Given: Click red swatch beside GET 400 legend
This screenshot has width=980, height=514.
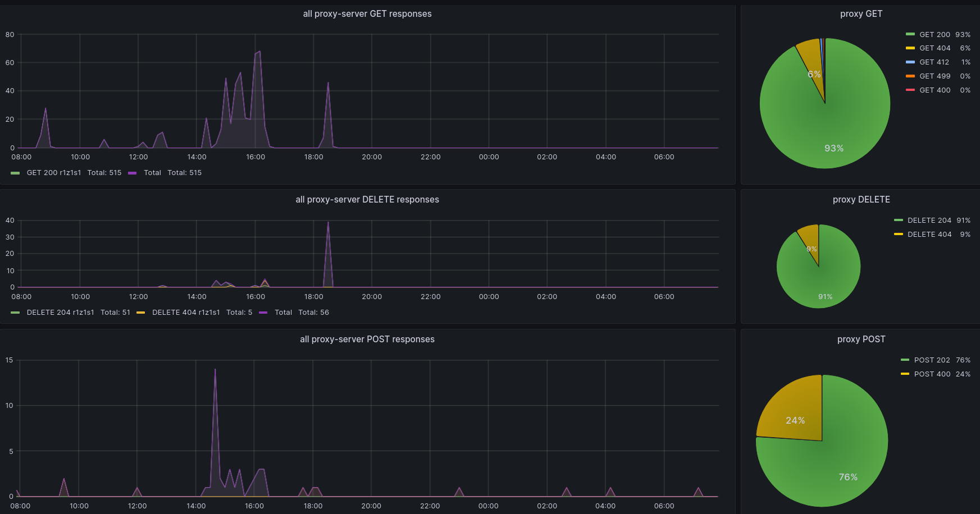Looking at the screenshot, I should pyautogui.click(x=910, y=90).
